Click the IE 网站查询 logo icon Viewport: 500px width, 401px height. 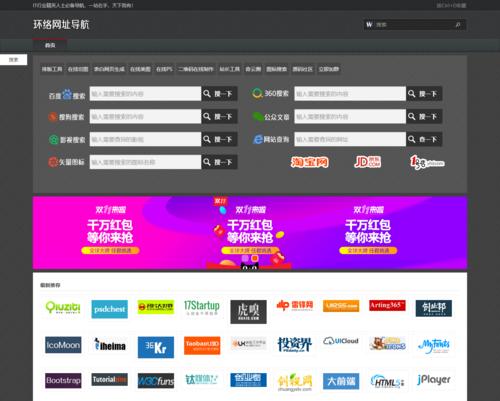point(258,139)
